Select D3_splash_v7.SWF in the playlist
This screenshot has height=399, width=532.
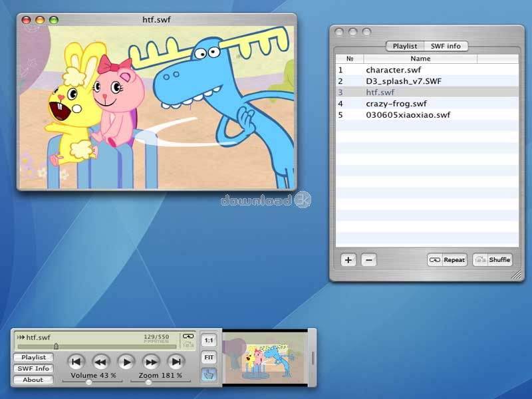pyautogui.click(x=427, y=81)
